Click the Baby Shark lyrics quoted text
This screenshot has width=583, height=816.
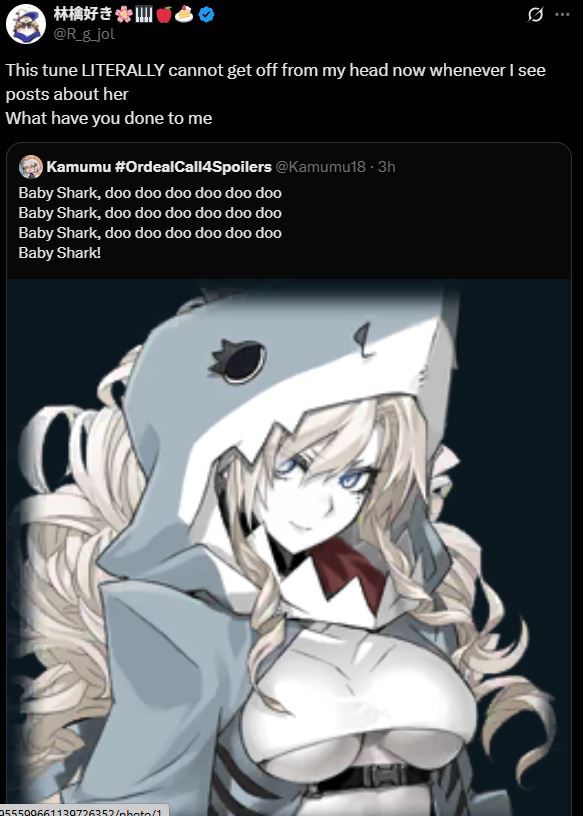[150, 223]
